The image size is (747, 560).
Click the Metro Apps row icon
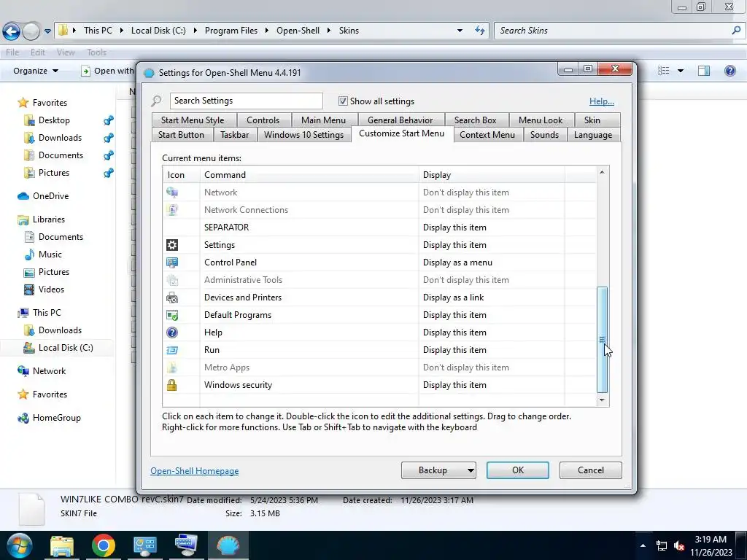click(172, 367)
